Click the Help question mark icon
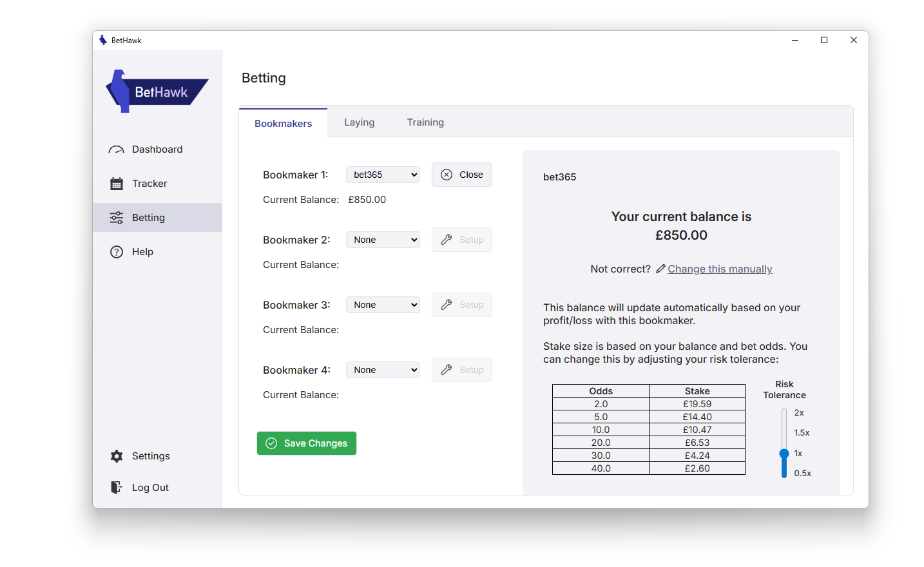The height and width of the screenshot is (567, 924). click(116, 252)
